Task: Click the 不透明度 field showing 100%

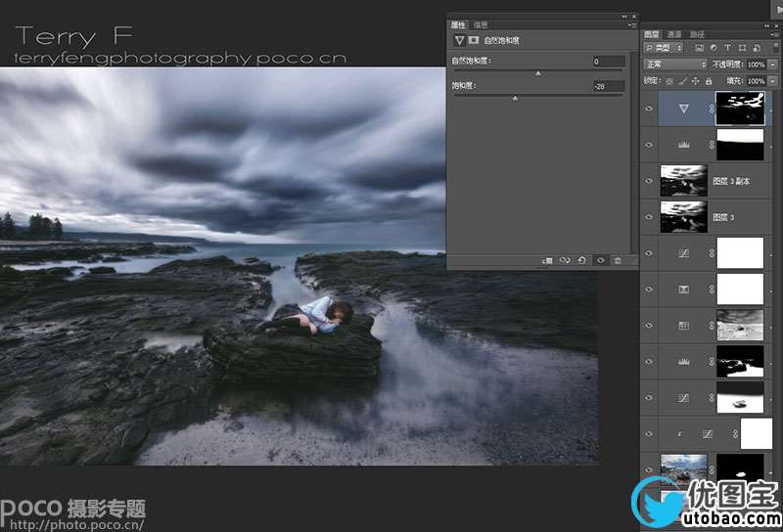Action: click(756, 65)
